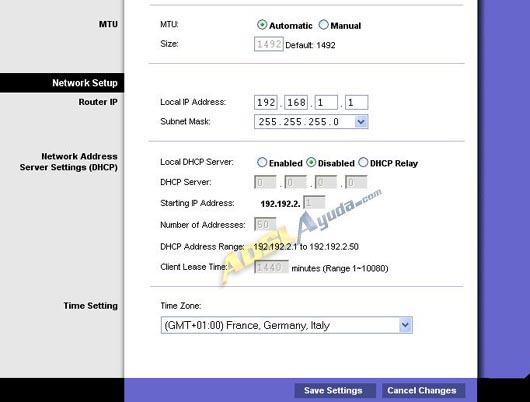Enable the Local DHCP Server option
The height and width of the screenshot is (402, 530).
tap(262, 163)
